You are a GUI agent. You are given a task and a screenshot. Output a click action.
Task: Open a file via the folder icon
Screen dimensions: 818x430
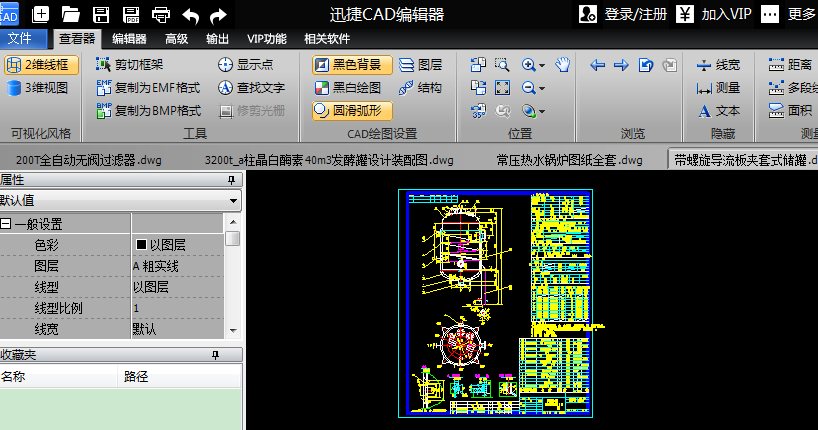(x=70, y=14)
